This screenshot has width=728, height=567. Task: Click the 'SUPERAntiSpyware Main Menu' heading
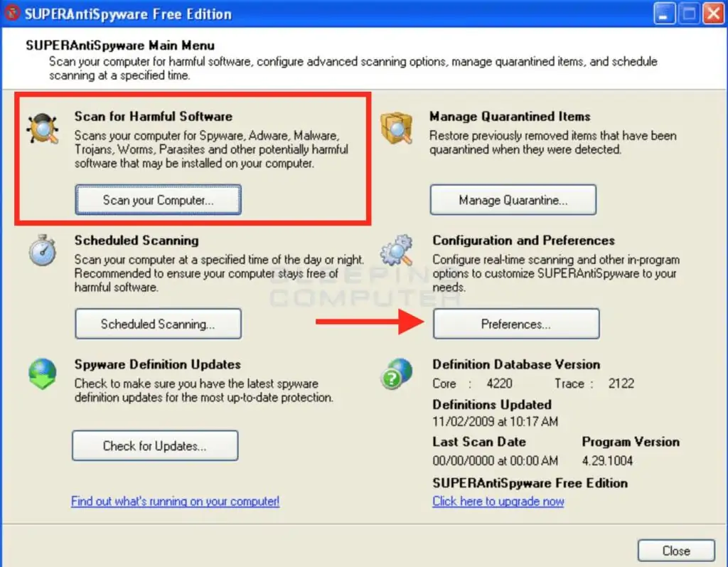coord(119,45)
